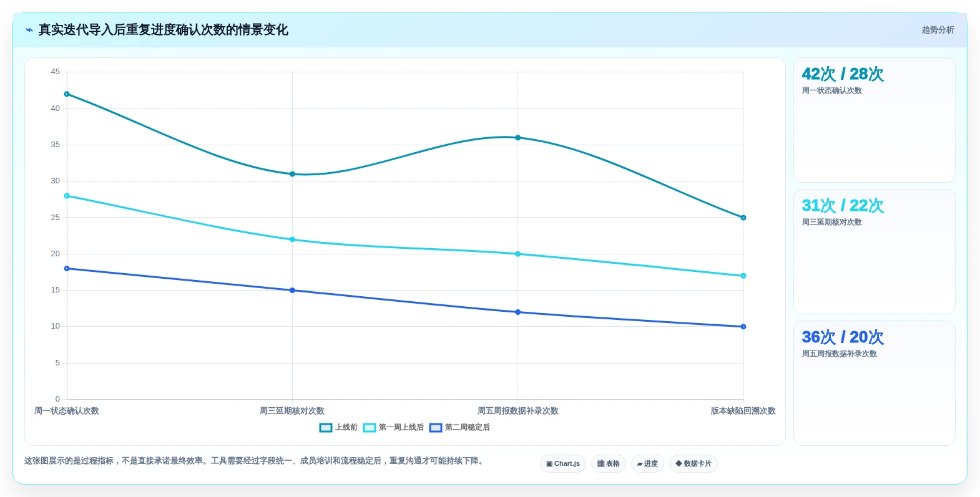This screenshot has width=980, height=497.
Task: Click 第二周稳定后 point at 周五周报数据补录次数
Action: (517, 312)
